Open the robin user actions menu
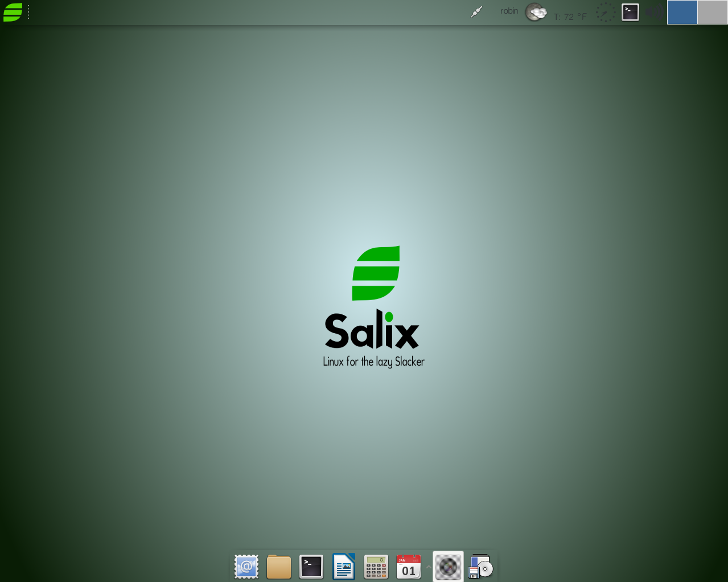 509,11
